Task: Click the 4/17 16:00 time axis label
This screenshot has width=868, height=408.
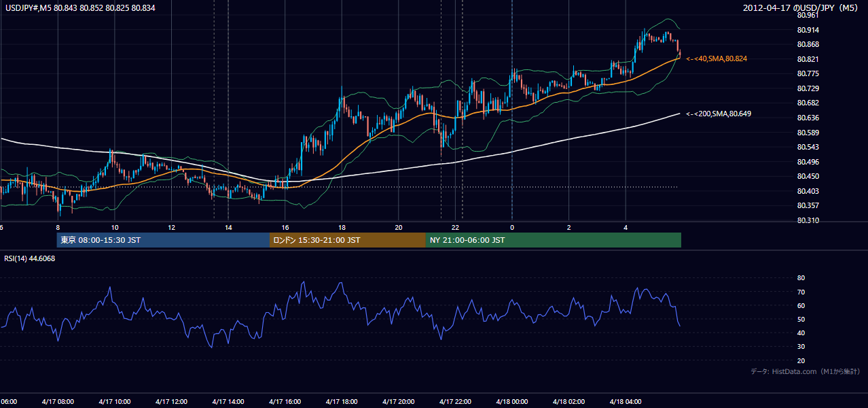Action: [285, 401]
